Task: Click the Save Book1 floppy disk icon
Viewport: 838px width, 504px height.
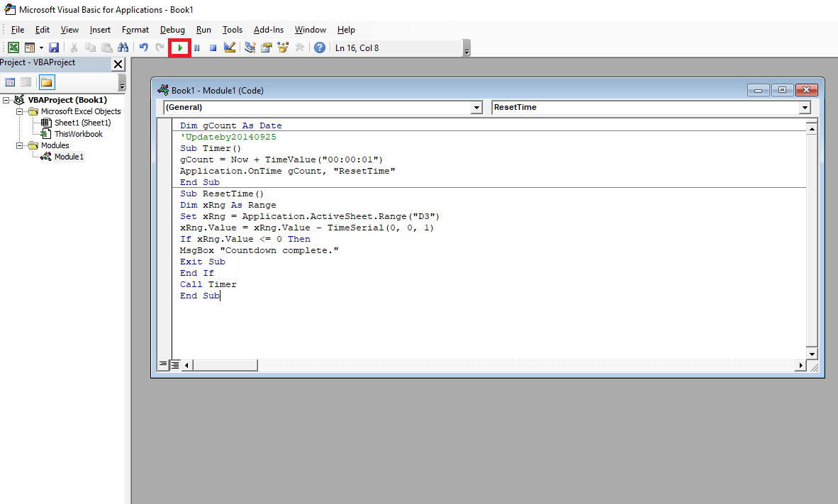Action: point(54,47)
